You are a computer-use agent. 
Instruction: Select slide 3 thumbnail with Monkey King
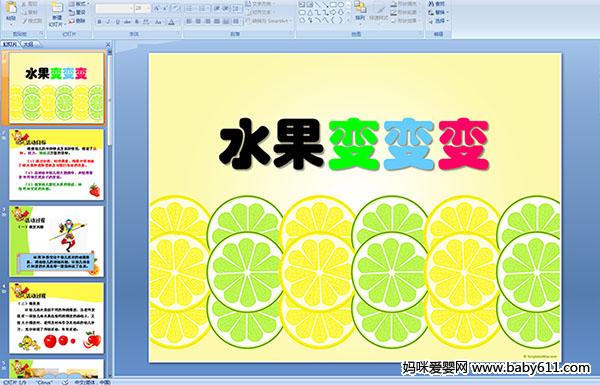(x=56, y=241)
